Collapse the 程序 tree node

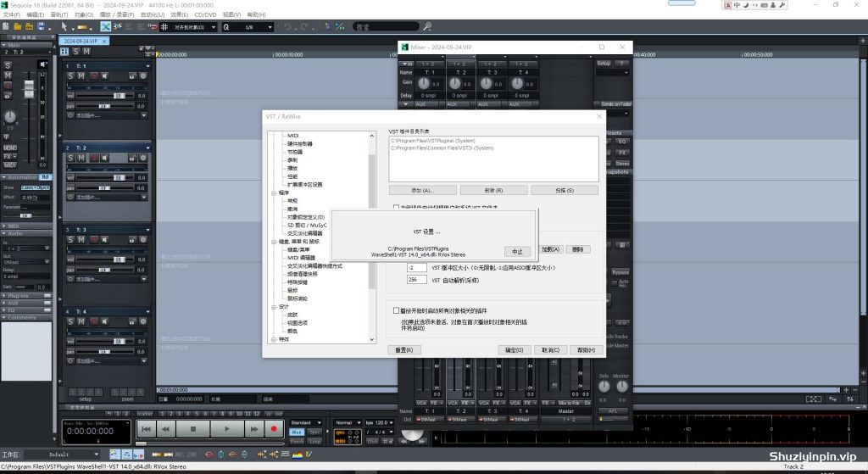click(x=274, y=192)
